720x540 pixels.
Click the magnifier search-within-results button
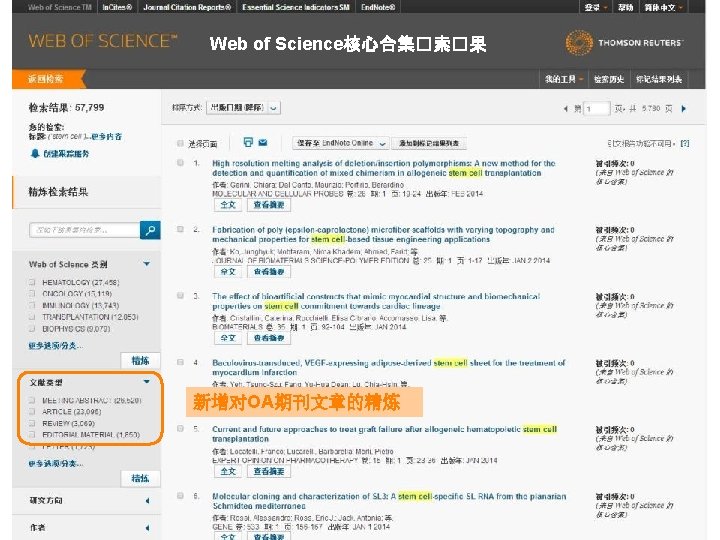tap(150, 230)
